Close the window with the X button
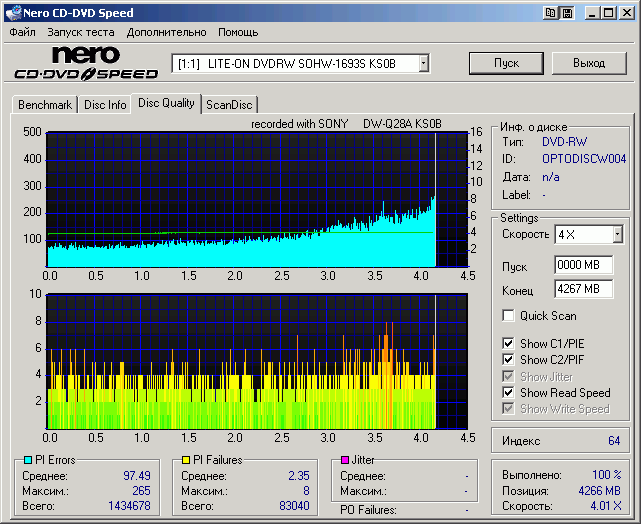 (x=627, y=13)
